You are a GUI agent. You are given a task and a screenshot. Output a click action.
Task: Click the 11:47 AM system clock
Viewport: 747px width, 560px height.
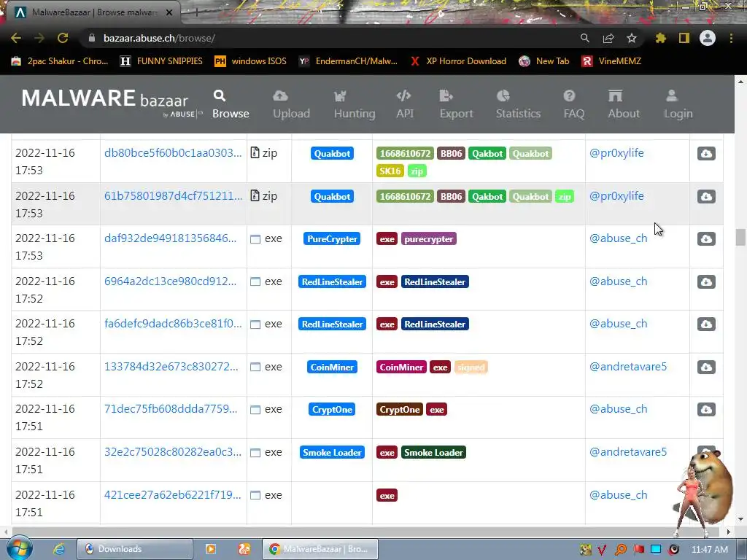point(709,549)
